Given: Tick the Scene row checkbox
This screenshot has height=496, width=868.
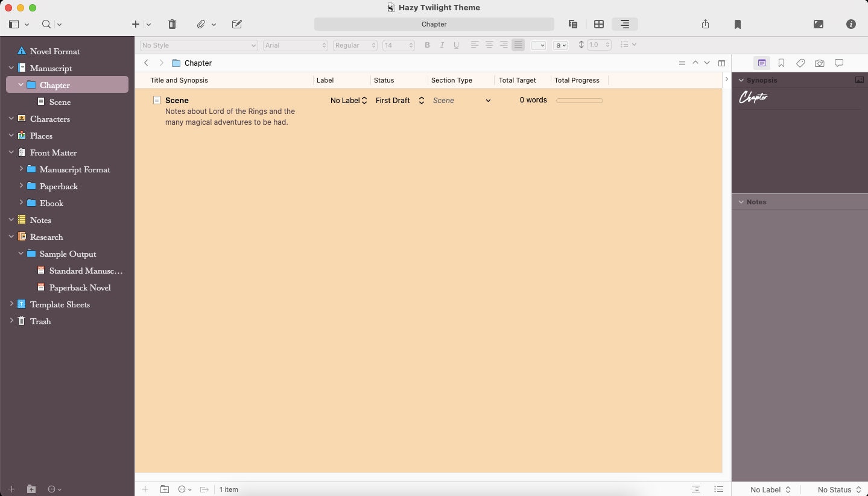Looking at the screenshot, I should click(x=156, y=100).
